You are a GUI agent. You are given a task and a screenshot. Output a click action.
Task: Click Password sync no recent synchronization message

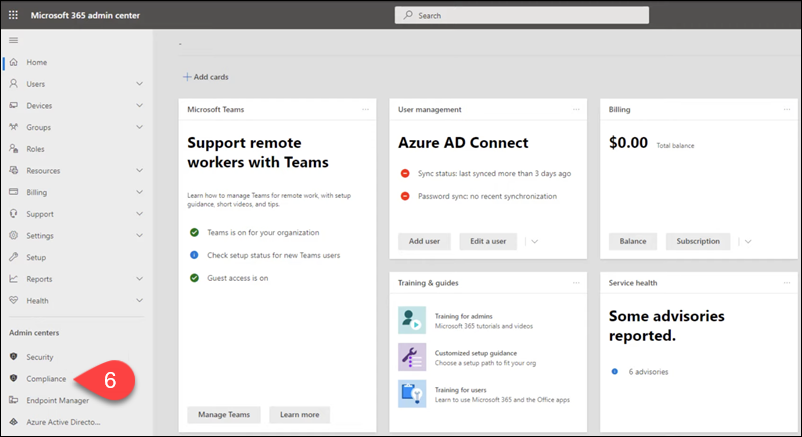tap(487, 196)
